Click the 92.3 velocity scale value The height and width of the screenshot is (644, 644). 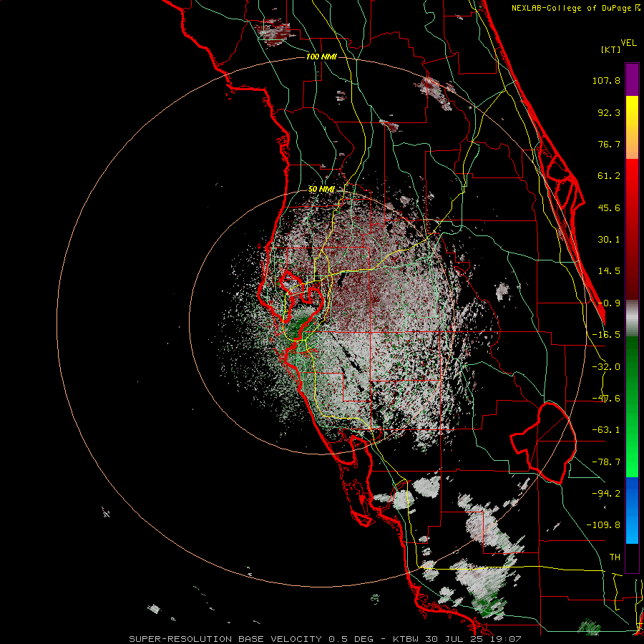pyautogui.click(x=609, y=112)
